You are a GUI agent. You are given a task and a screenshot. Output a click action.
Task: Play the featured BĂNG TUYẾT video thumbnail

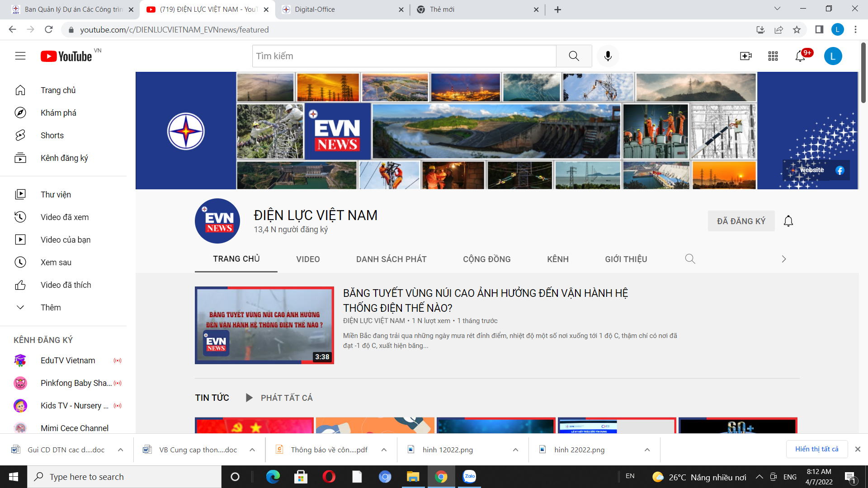click(264, 325)
